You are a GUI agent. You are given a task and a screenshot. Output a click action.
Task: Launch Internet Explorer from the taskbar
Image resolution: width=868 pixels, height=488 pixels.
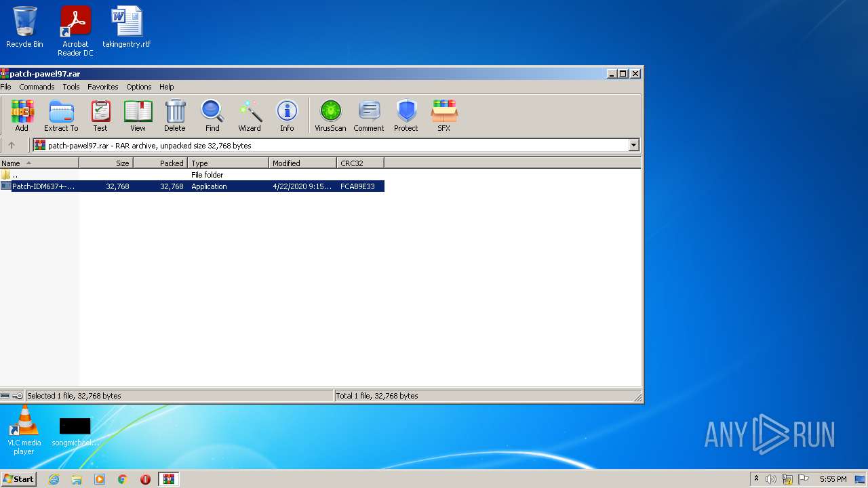coord(54,479)
